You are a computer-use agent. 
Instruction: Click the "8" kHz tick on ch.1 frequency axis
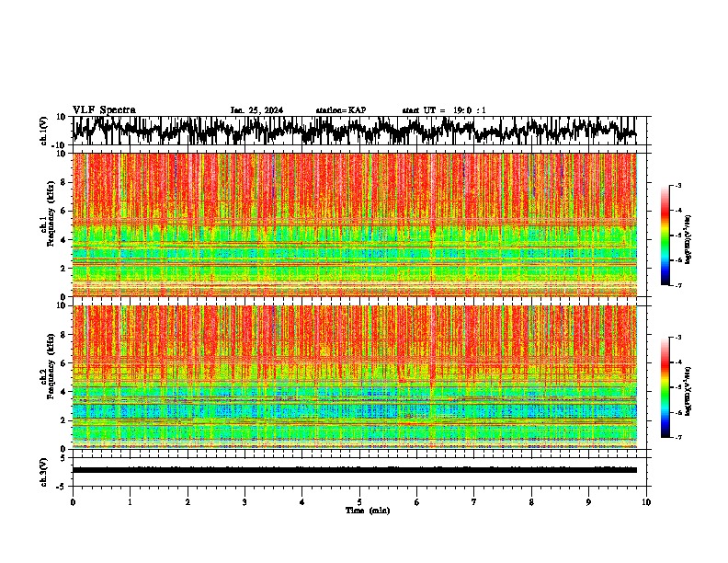(x=64, y=182)
